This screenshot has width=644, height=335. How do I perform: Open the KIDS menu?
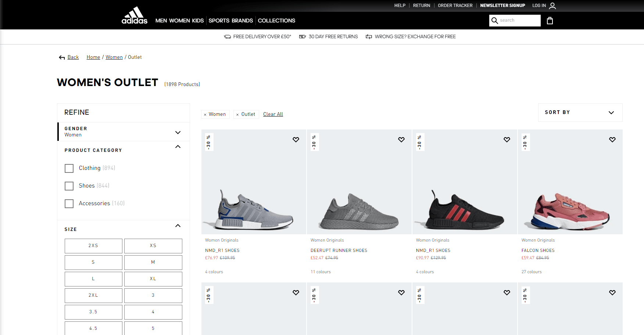tap(198, 21)
